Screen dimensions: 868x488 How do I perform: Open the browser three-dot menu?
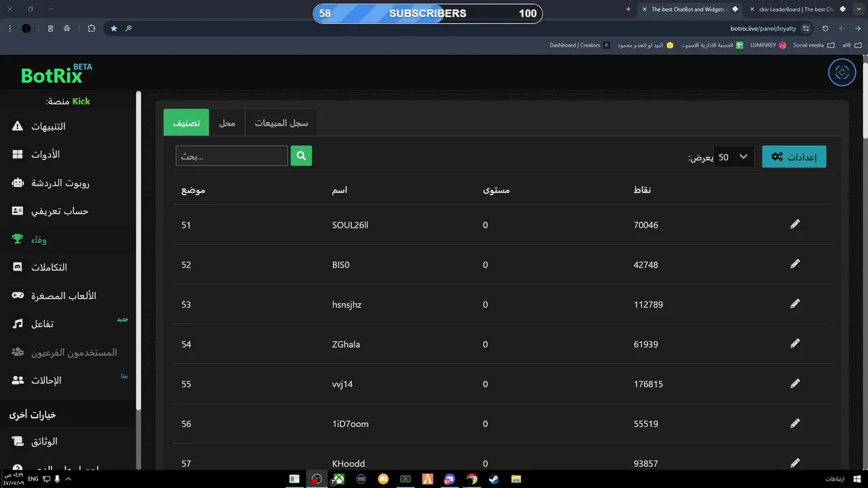point(9,28)
